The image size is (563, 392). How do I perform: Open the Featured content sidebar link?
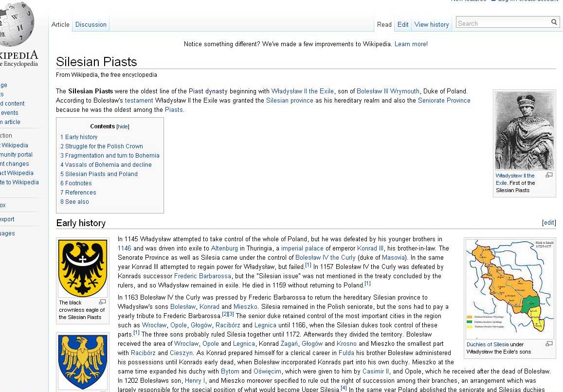coord(12,104)
